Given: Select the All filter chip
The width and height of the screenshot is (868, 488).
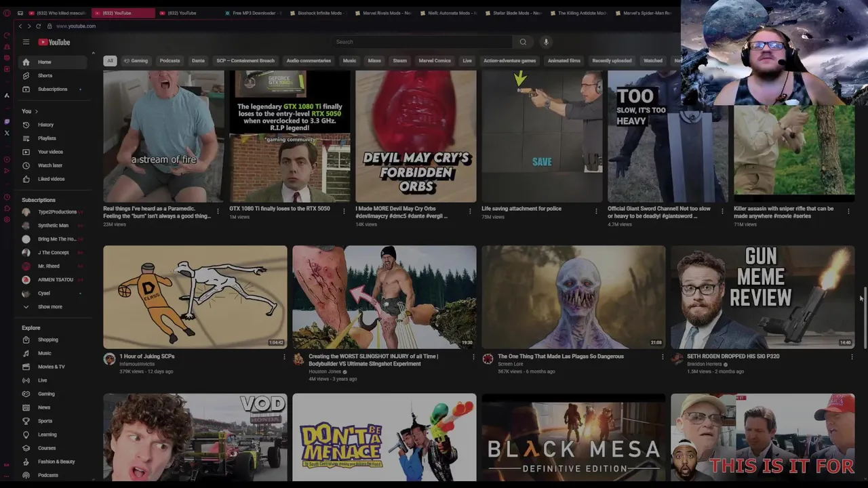Looking at the screenshot, I should point(110,61).
